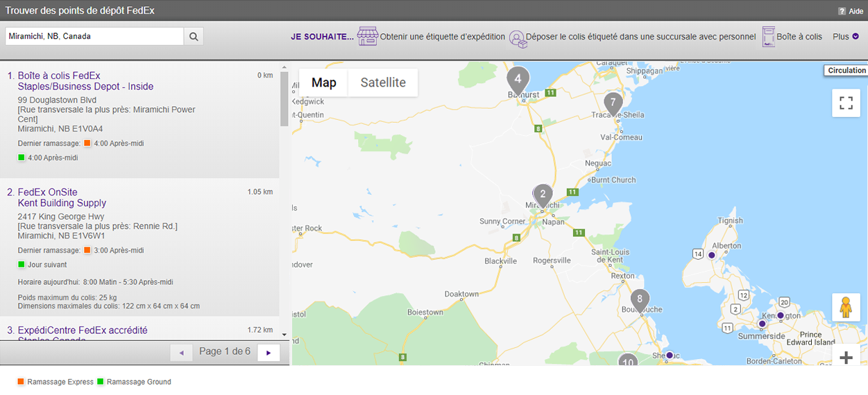
Task: Click the Page 1 de 6 label
Action: (x=225, y=351)
